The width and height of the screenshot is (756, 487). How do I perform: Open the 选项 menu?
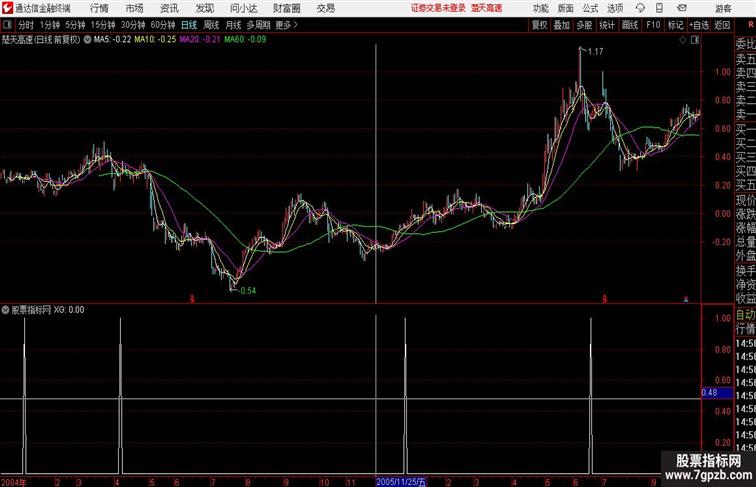[x=615, y=8]
